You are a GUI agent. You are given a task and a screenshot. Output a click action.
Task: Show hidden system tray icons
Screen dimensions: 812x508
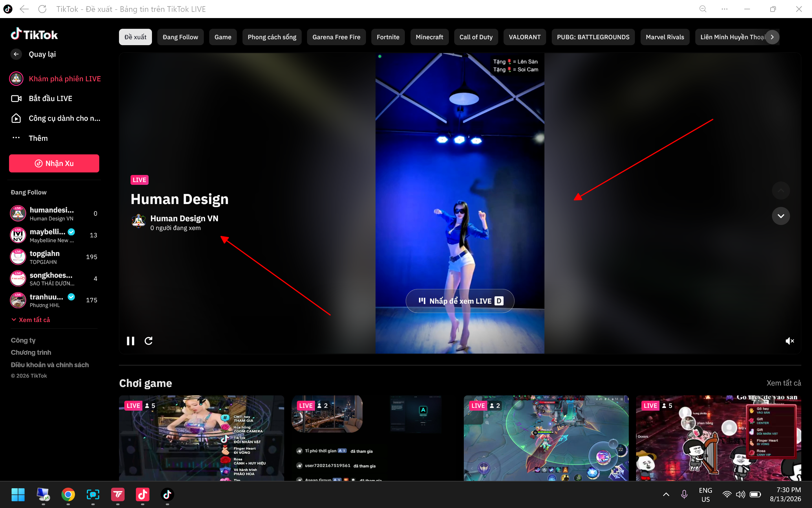pyautogui.click(x=666, y=494)
